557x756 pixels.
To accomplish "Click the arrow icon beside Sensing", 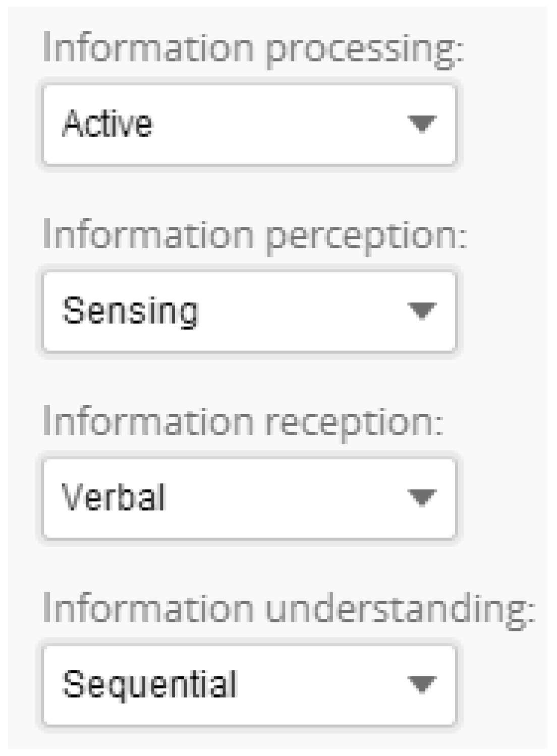I will (422, 311).
